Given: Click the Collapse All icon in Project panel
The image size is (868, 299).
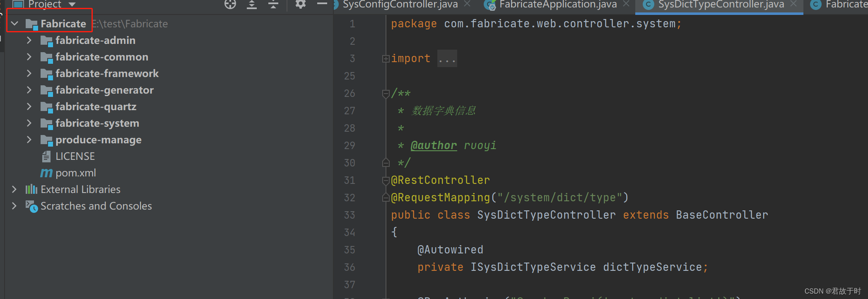Looking at the screenshot, I should tap(273, 4).
